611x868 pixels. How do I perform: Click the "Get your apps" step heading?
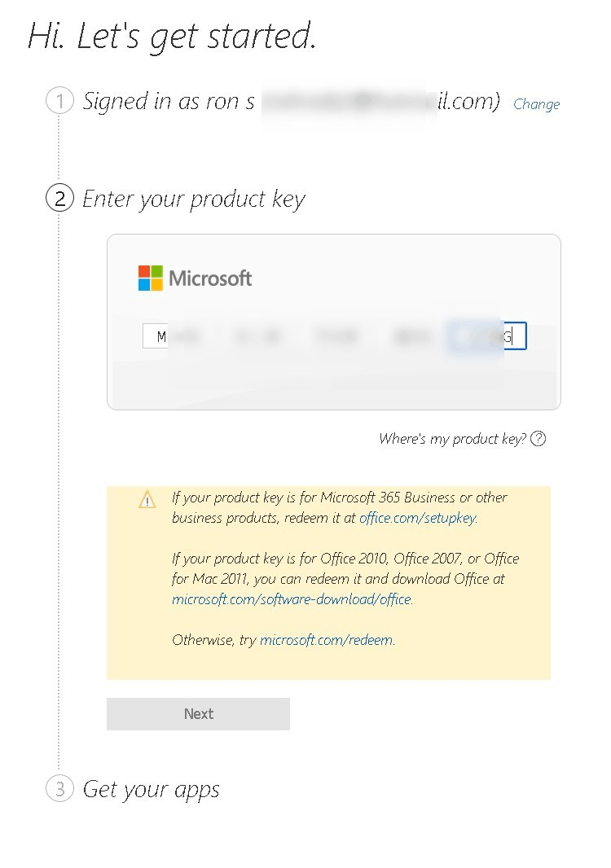152,789
